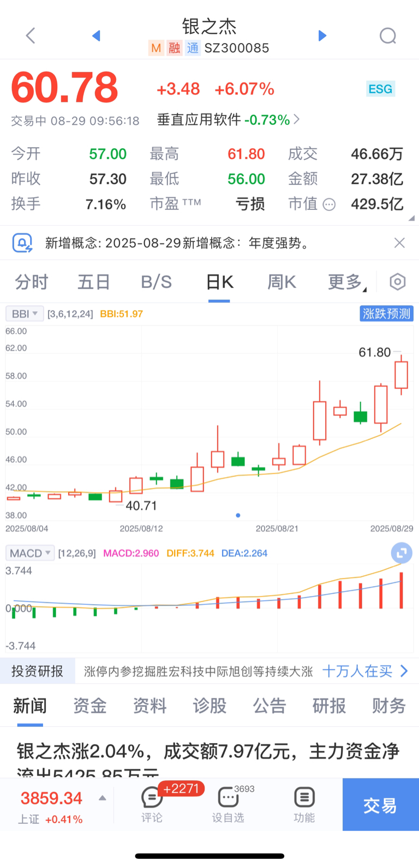Open the 涨停内参 research headline

click(x=199, y=671)
